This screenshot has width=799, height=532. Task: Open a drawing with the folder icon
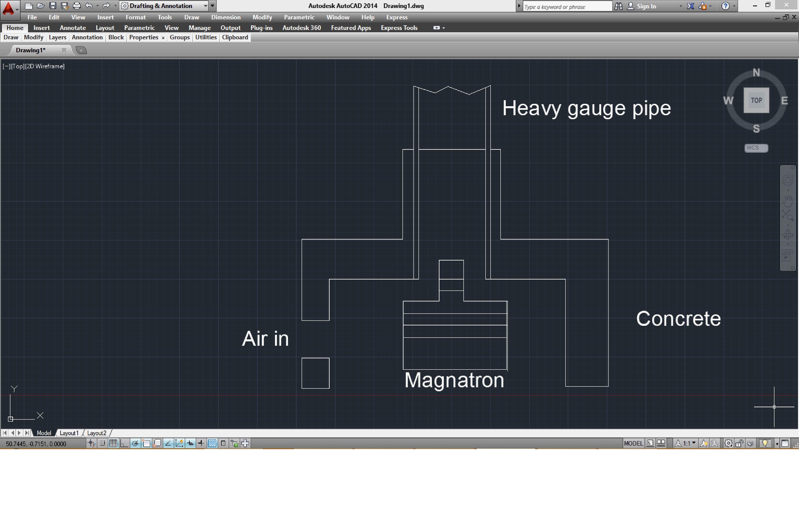tap(40, 6)
